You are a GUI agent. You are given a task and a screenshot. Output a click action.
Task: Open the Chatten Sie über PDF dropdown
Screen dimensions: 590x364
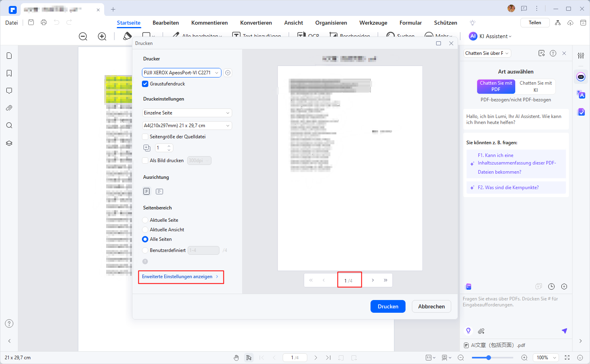[487, 53]
